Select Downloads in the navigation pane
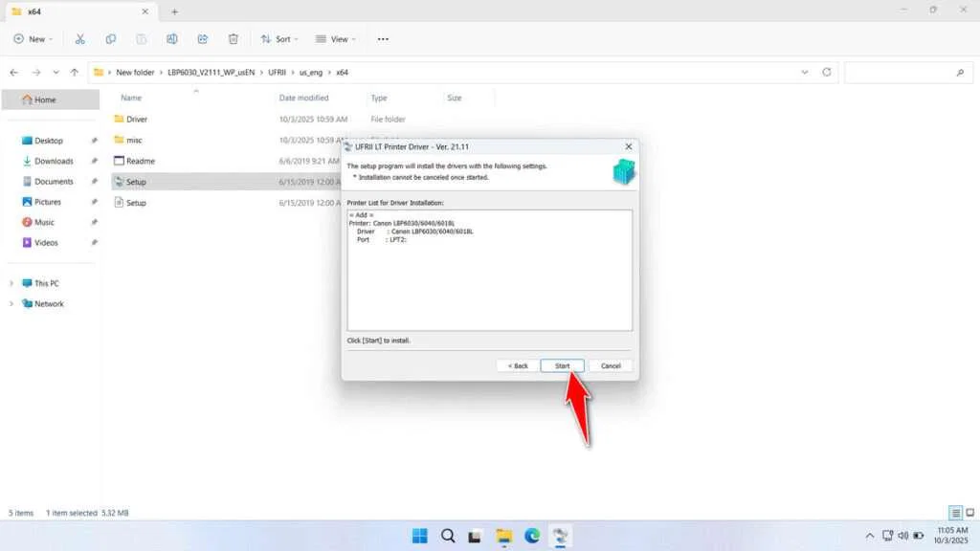Screen dimensions: 980x551 54,161
